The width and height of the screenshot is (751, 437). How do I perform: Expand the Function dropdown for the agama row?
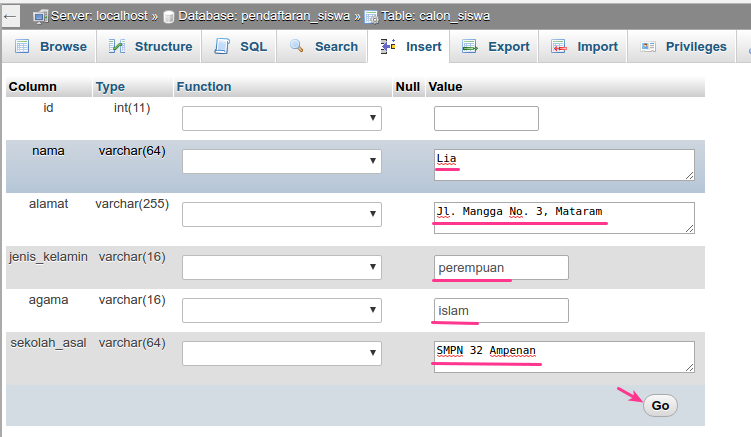[281, 311]
